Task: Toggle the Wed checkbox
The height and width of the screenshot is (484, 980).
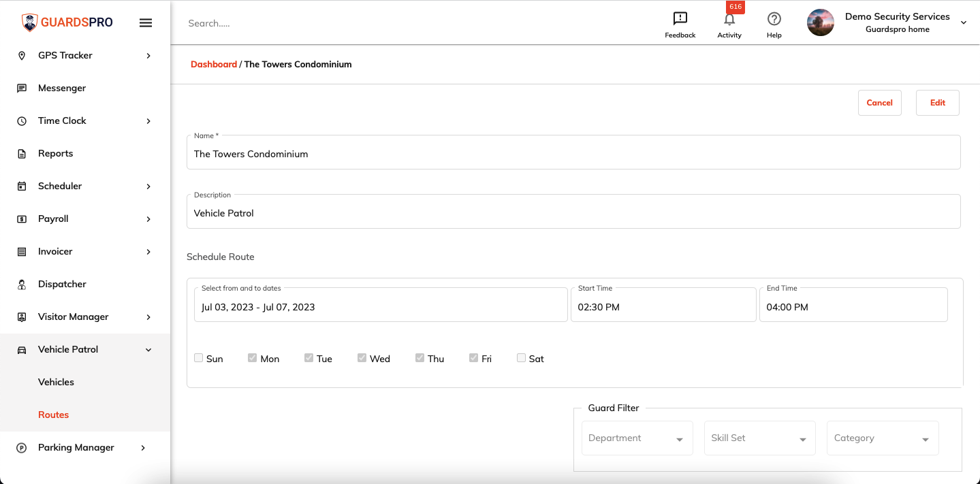Action: point(362,357)
